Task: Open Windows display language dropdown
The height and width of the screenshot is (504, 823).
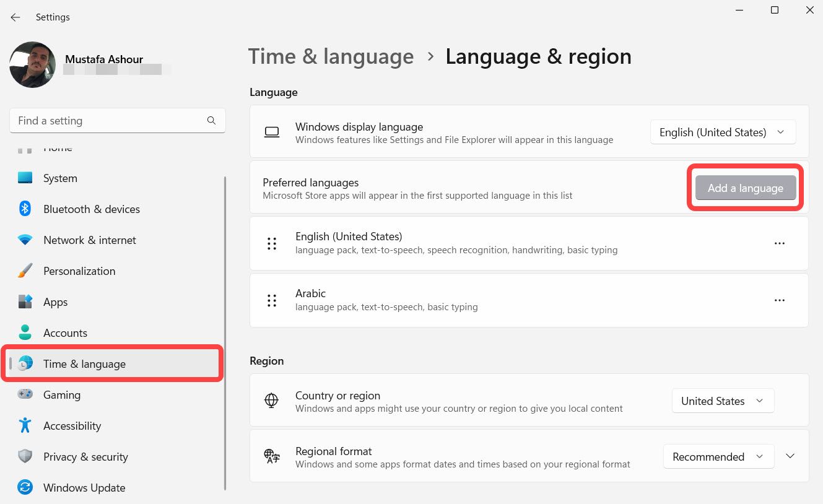Action: (723, 133)
